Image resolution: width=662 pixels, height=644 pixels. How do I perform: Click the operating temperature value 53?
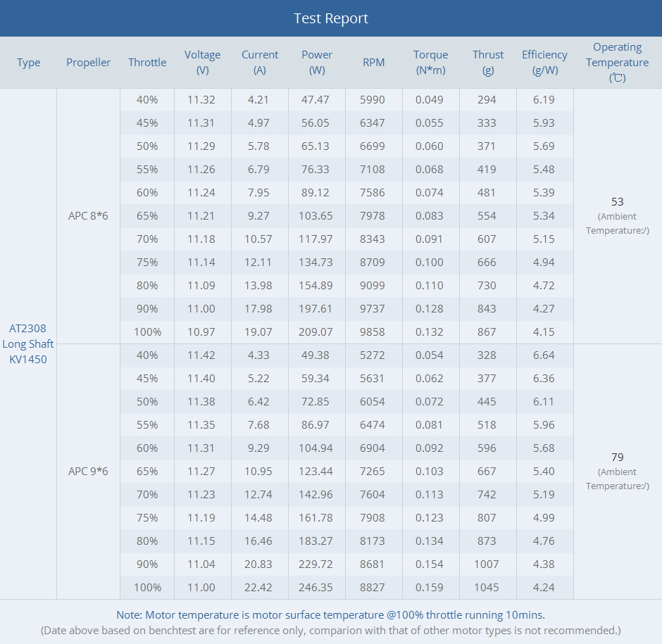(618, 202)
